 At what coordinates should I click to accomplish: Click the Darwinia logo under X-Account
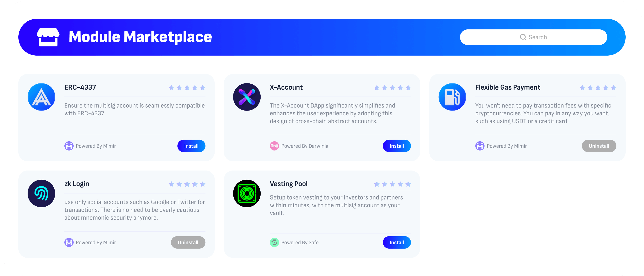coord(274,146)
